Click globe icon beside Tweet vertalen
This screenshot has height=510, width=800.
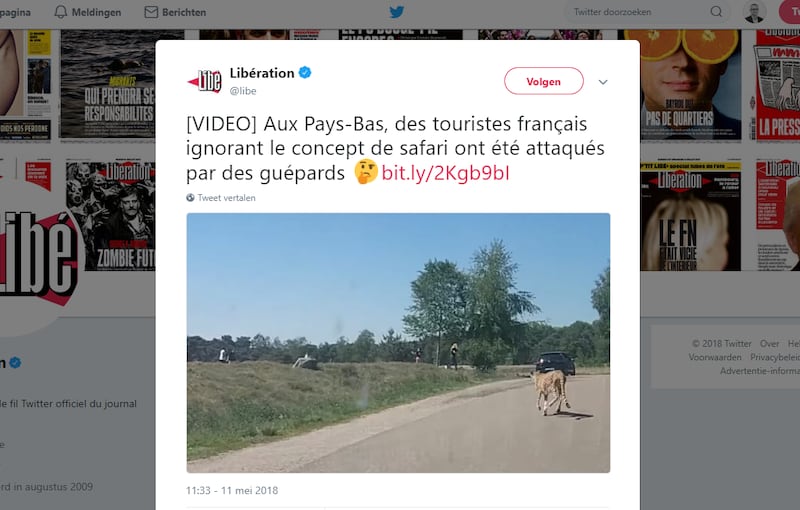(190, 198)
